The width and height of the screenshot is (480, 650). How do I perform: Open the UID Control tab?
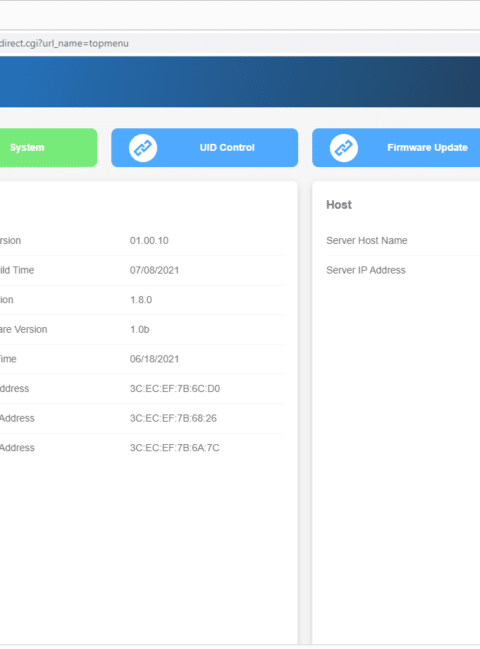(x=204, y=148)
